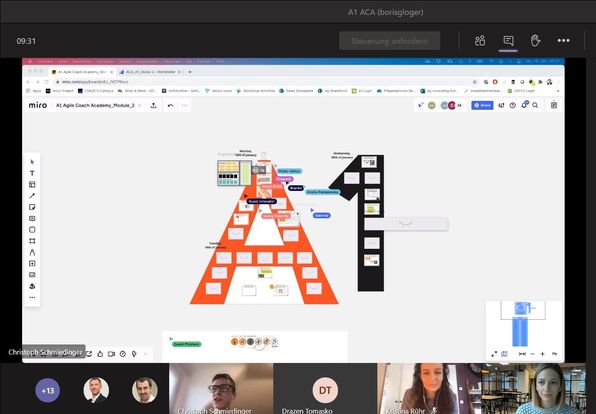Select the Text tool in Miro toolbar
The image size is (596, 414).
32,173
